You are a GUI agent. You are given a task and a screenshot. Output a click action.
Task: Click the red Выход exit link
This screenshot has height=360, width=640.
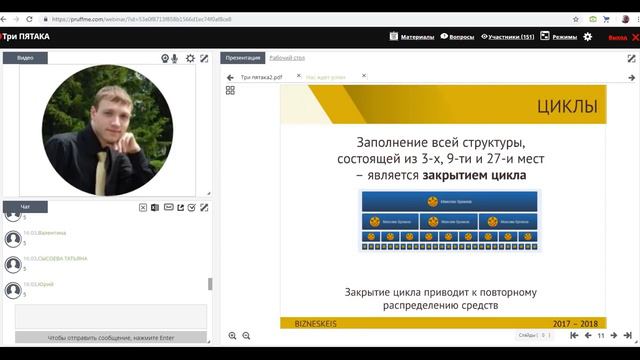[618, 38]
